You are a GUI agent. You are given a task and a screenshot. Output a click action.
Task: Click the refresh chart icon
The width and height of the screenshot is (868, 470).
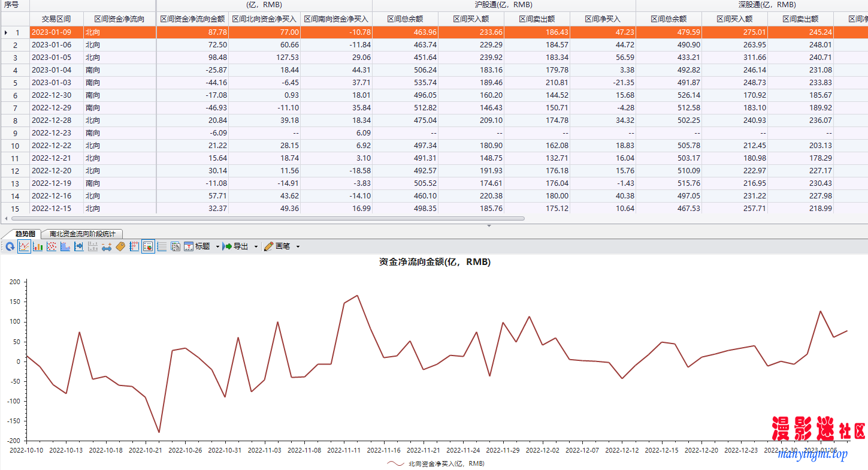click(10, 246)
